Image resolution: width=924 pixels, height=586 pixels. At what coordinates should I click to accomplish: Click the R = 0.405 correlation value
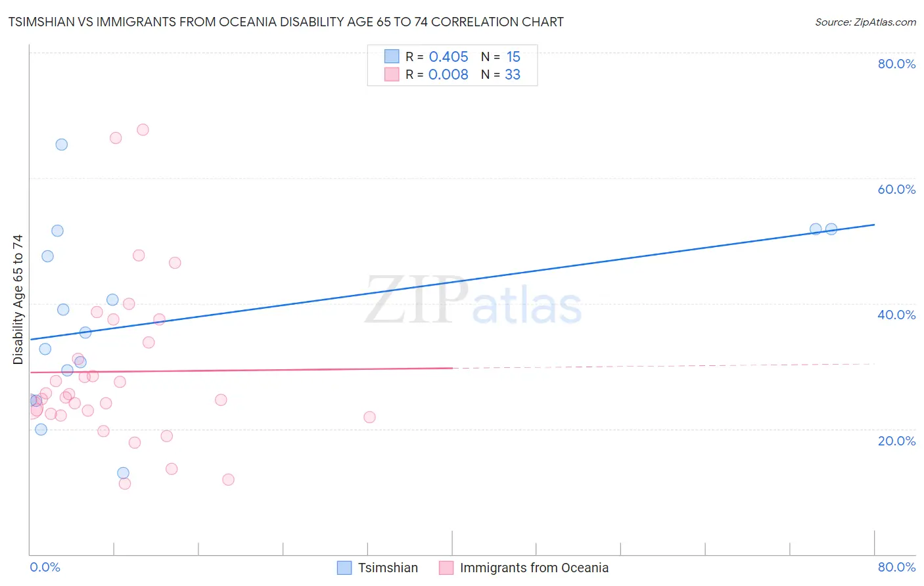pyautogui.click(x=437, y=56)
